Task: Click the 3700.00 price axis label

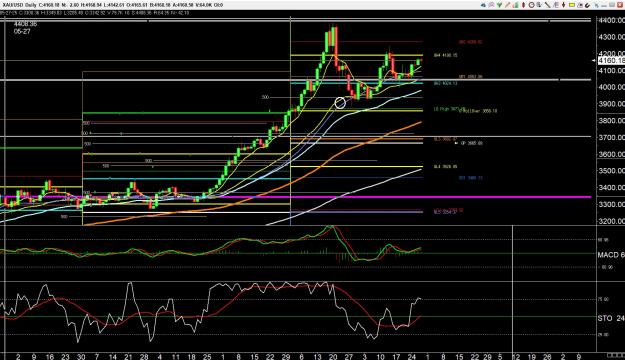Action: click(611, 138)
